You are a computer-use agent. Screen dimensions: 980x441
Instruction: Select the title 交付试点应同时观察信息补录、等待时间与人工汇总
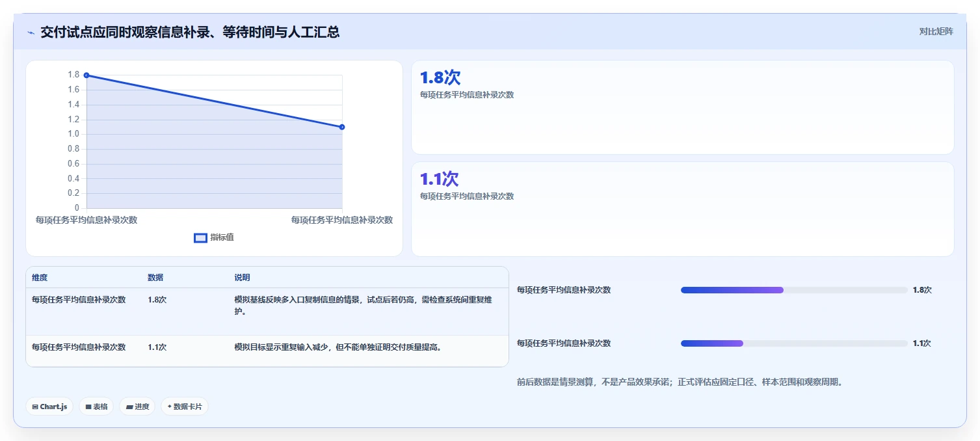tap(190, 32)
